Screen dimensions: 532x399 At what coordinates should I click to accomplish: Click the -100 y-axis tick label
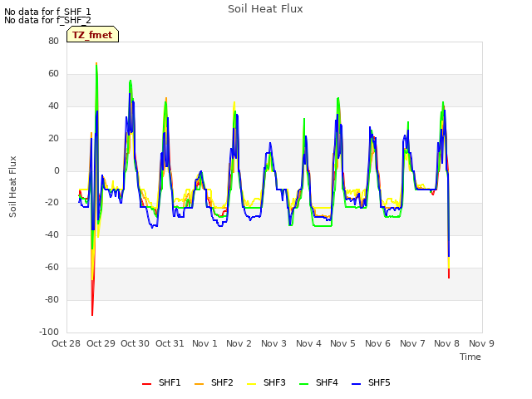[49, 332]
